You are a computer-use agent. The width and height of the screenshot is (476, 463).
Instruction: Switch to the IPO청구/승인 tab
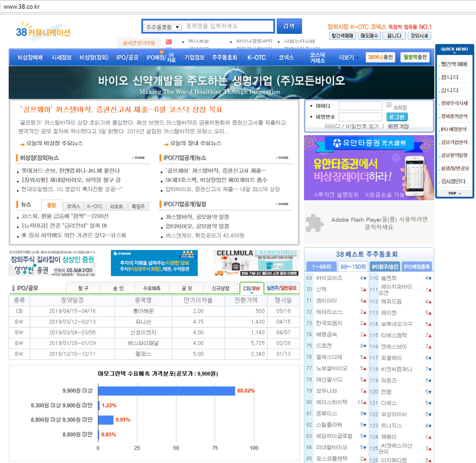(x=385, y=267)
